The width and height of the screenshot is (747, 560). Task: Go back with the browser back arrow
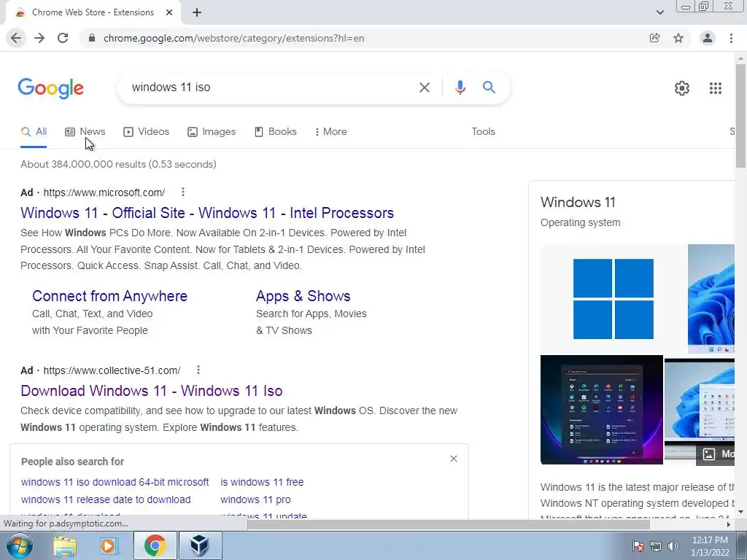[16, 38]
